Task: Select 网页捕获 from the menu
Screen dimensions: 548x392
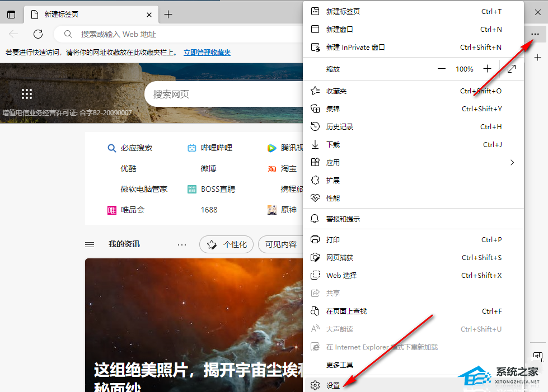Action: pyautogui.click(x=414, y=258)
